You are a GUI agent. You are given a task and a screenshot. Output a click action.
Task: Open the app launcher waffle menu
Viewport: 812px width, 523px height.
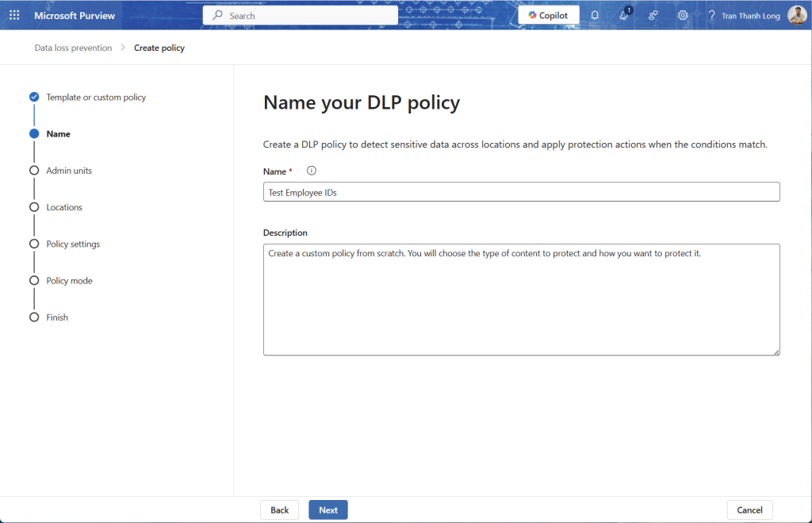click(x=14, y=16)
